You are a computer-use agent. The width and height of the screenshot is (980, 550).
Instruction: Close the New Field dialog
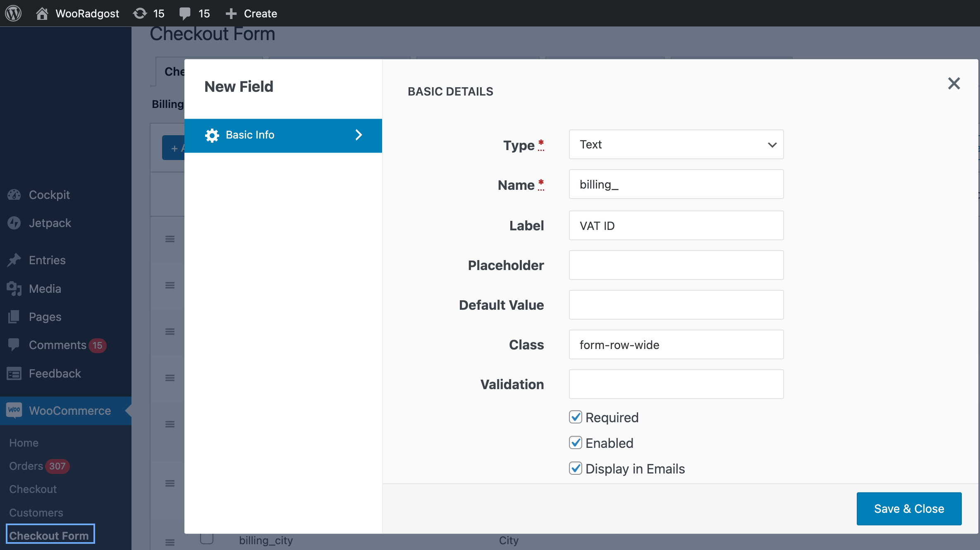[x=954, y=84]
